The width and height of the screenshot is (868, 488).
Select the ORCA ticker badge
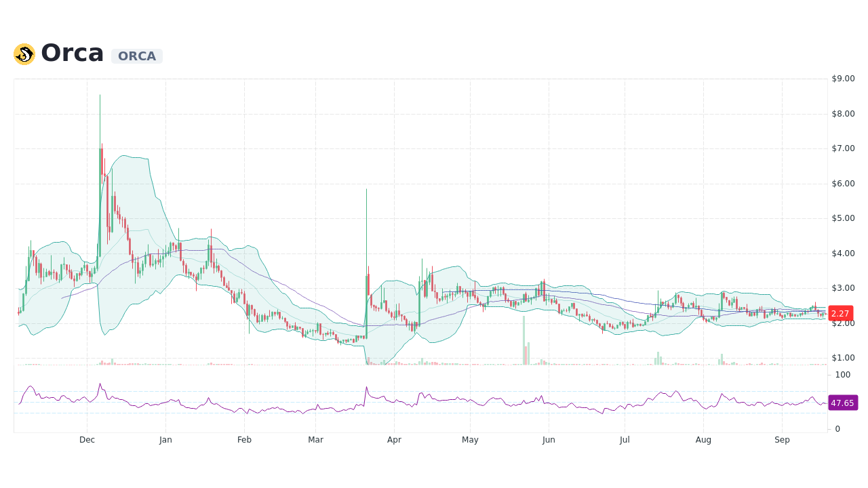(136, 56)
